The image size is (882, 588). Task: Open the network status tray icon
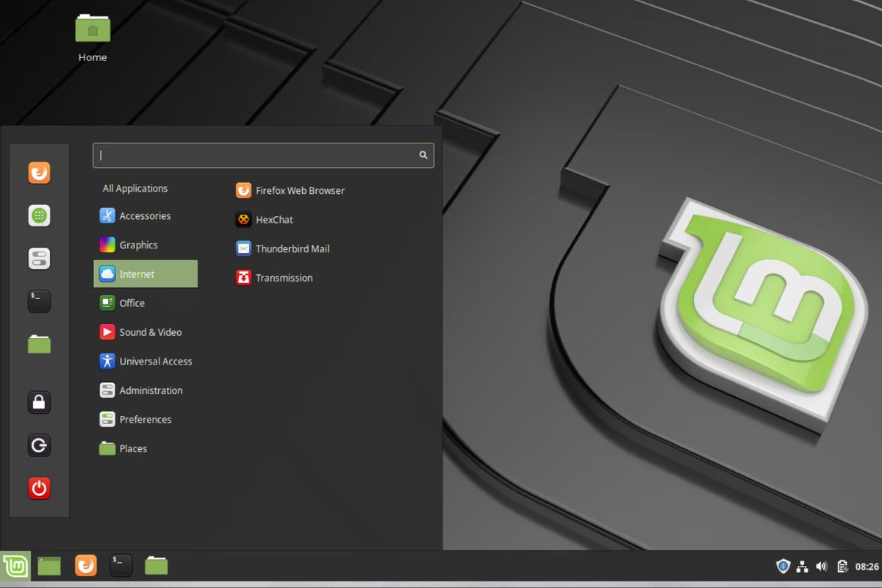click(x=803, y=566)
